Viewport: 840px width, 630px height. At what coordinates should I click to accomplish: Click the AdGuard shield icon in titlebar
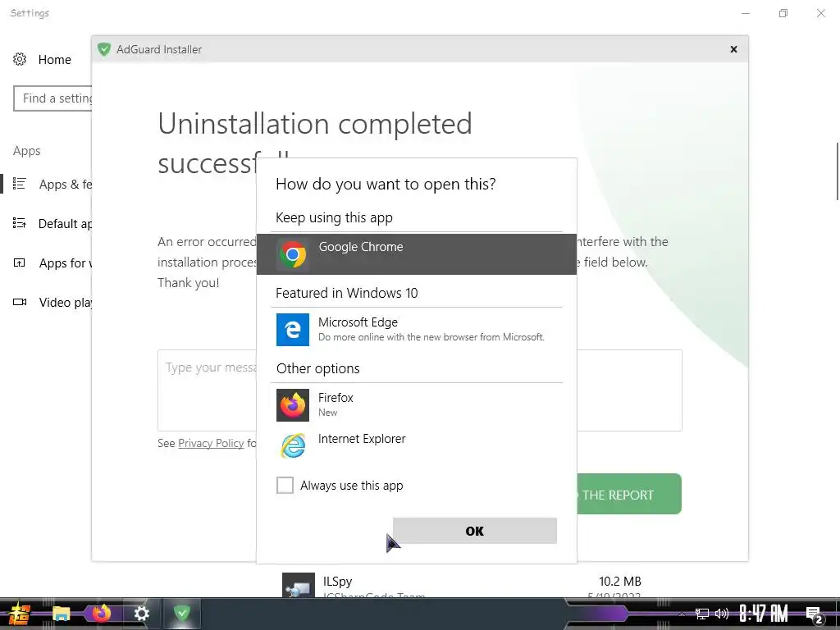point(104,49)
